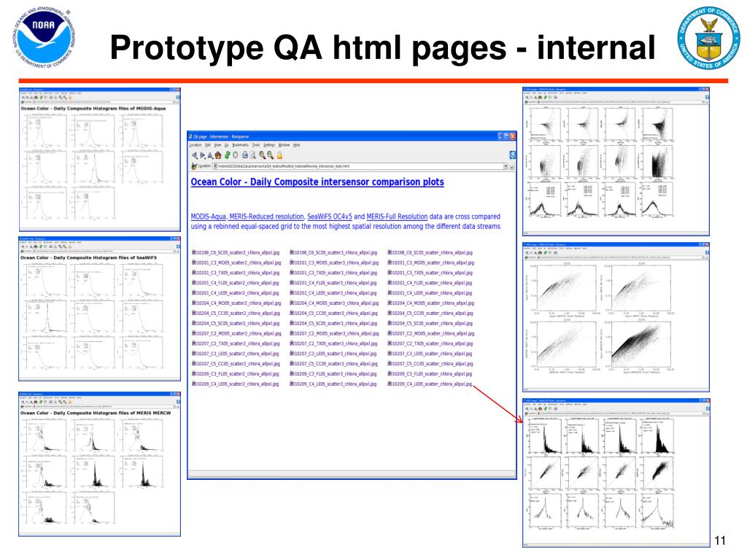This screenshot has height=560, width=747.
Task: Click the MERIS MERCW histogram window thumbnail
Action: [x=99, y=464]
